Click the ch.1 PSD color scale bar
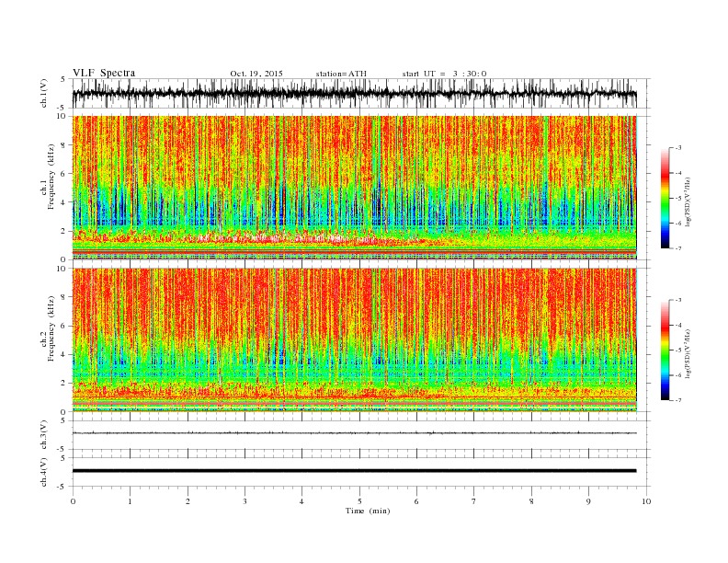Image resolution: width=728 pixels, height=563 pixels. 665,199
